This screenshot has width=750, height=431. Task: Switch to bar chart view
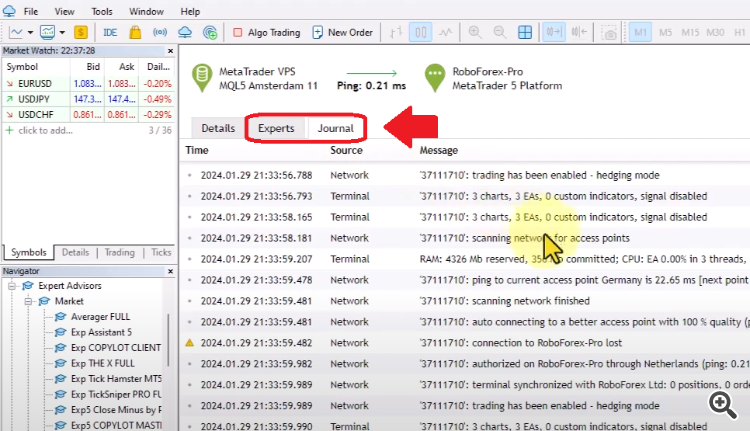tap(396, 33)
